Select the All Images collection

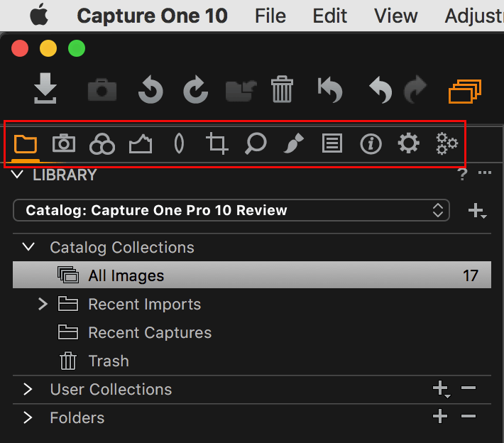(252, 275)
